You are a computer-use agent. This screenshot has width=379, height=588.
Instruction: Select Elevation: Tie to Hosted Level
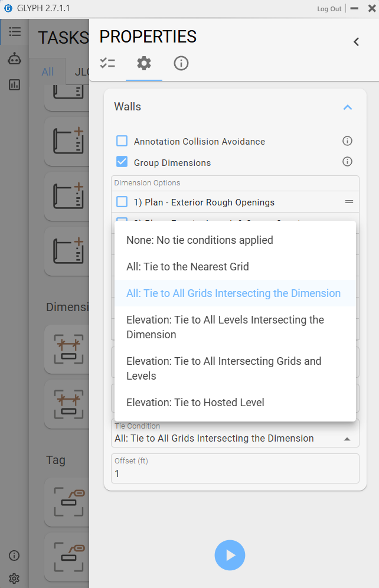[195, 403]
